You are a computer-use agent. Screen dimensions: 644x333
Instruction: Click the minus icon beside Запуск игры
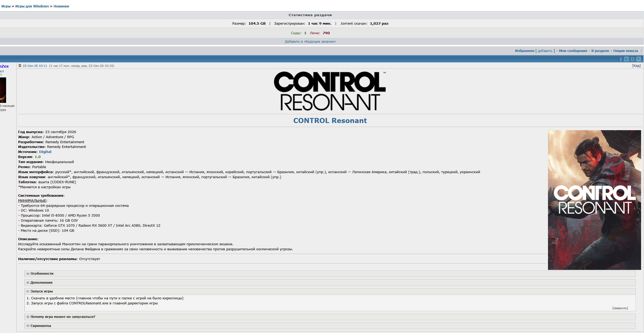click(x=28, y=291)
